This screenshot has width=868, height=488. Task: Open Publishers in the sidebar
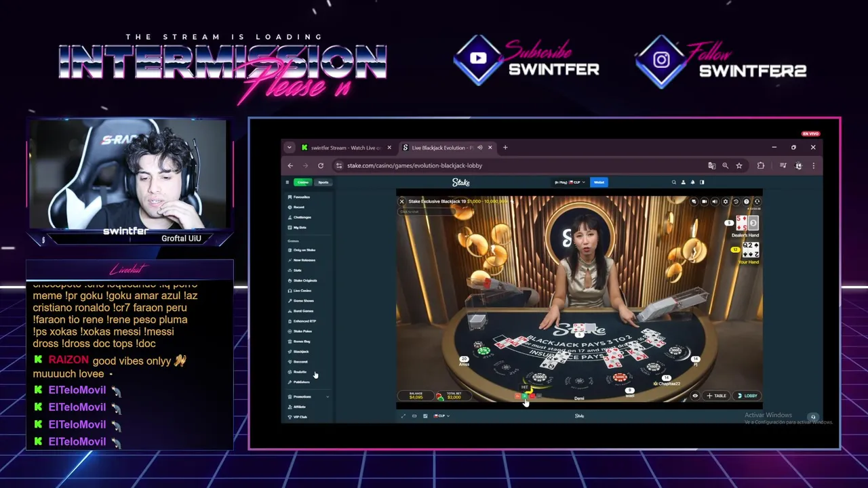(299, 382)
